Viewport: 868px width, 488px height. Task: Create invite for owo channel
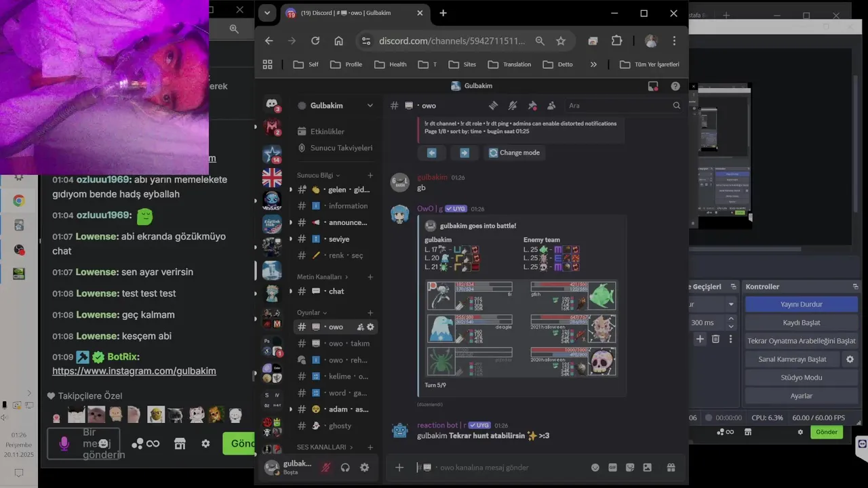point(361,327)
